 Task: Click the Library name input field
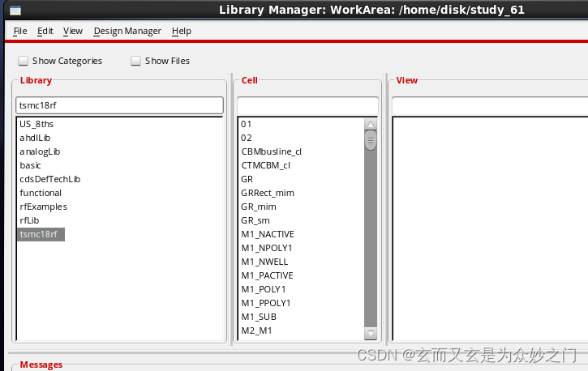[120, 105]
